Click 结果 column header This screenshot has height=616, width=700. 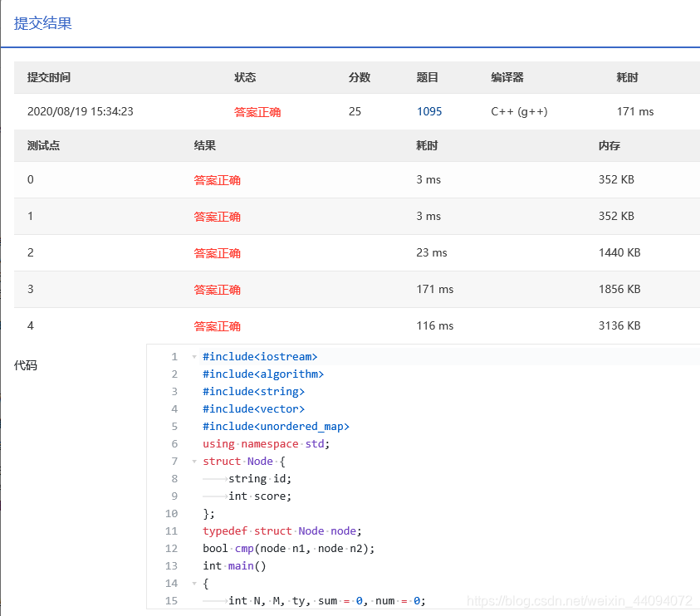pyautogui.click(x=205, y=145)
